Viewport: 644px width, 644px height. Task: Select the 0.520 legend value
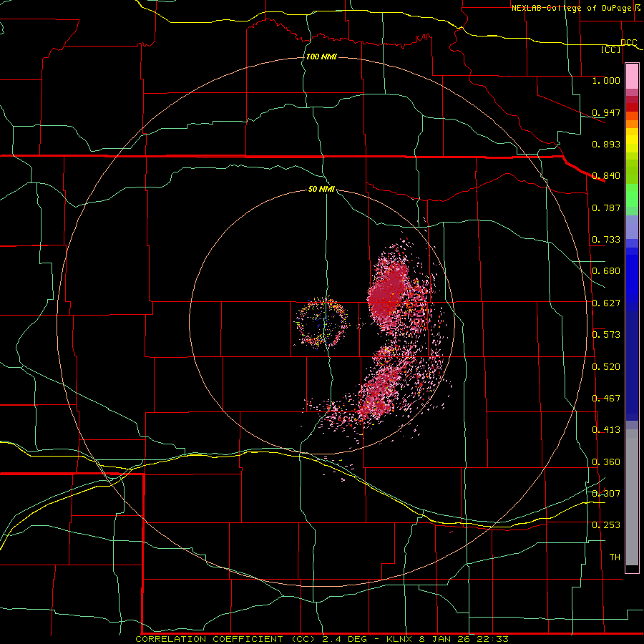click(606, 367)
